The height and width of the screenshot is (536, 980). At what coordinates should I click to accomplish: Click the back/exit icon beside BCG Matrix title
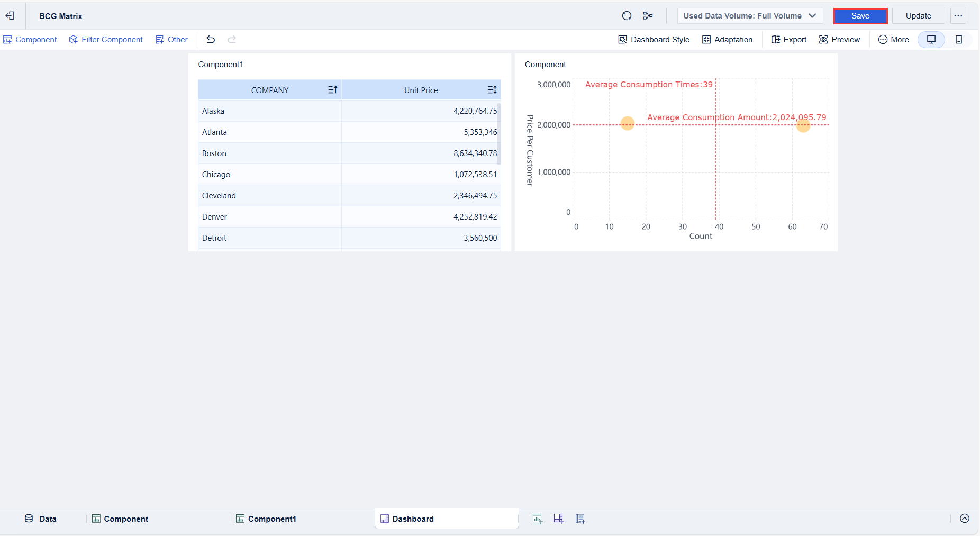tap(10, 15)
